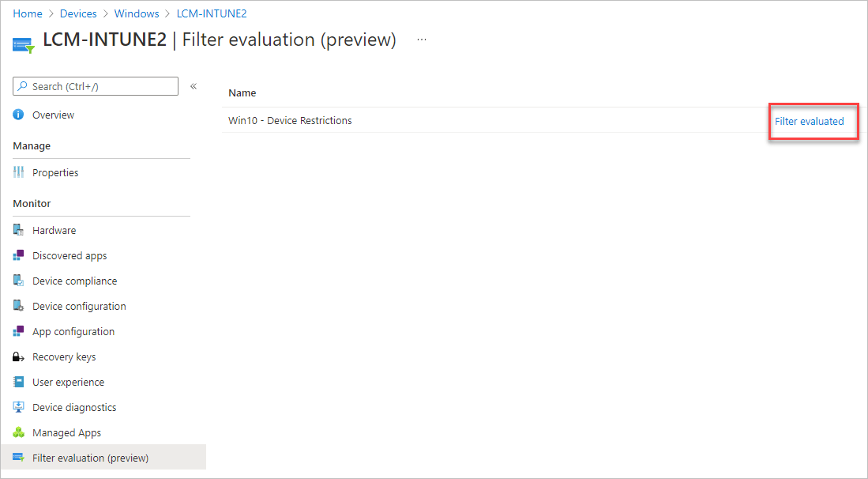Click the Device compliance icon
The height and width of the screenshot is (479, 868).
coord(18,281)
